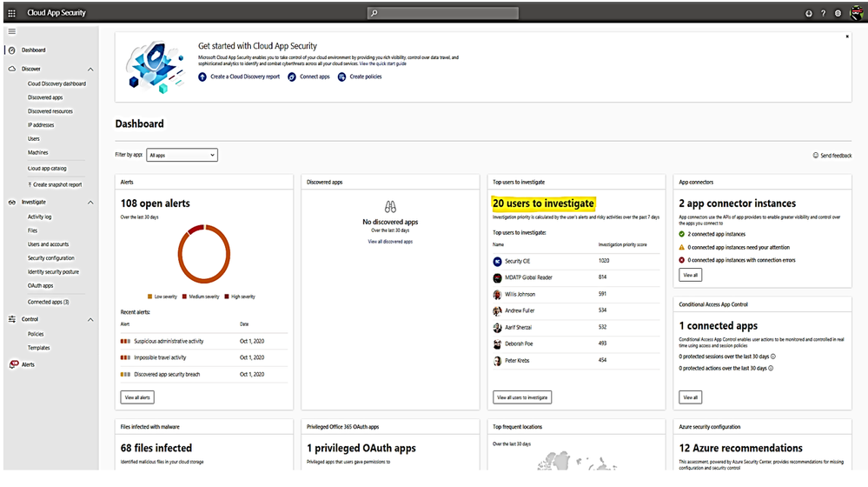Close the Get started banner
Viewport: 868px width, 487px height.
(847, 37)
